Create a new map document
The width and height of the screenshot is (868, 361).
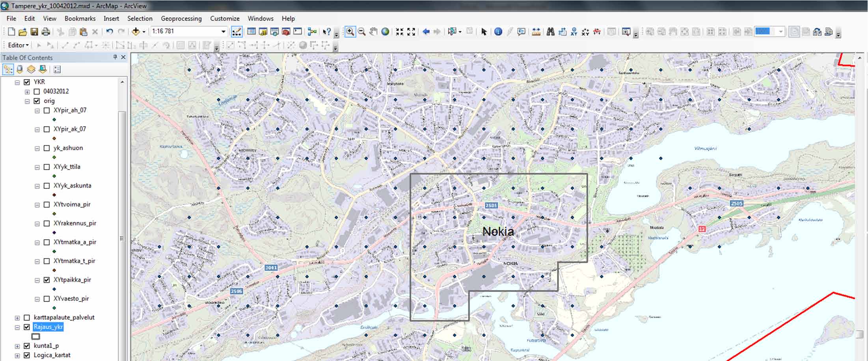coord(11,32)
